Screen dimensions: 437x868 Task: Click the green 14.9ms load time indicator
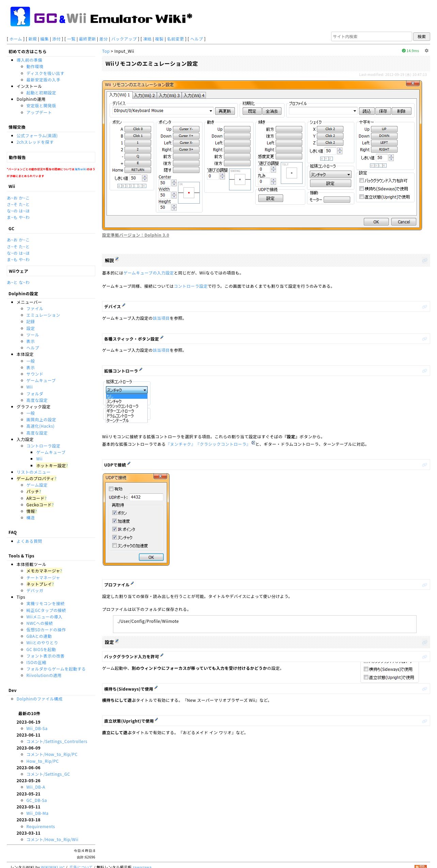click(410, 51)
